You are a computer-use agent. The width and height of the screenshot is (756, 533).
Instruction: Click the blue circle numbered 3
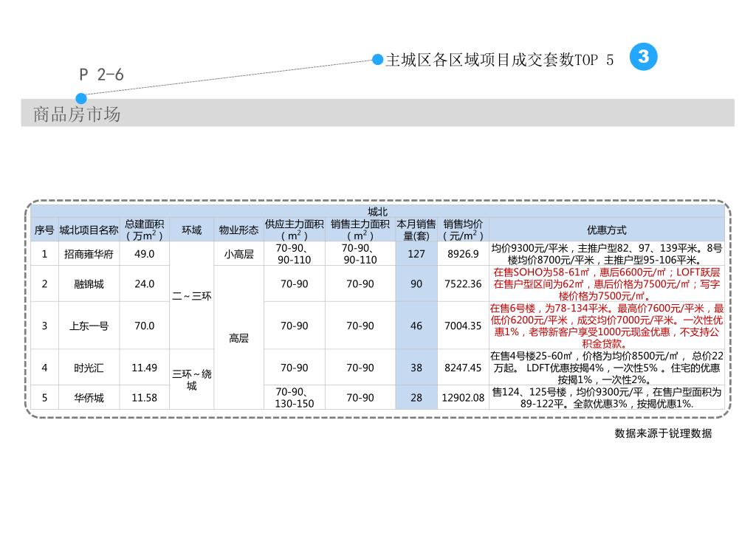643,57
